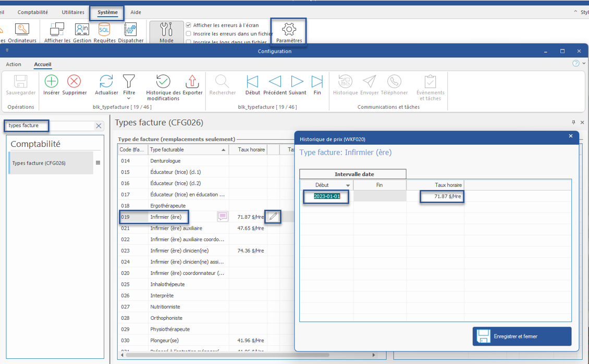Refresh data with Actualiser icon

(106, 82)
